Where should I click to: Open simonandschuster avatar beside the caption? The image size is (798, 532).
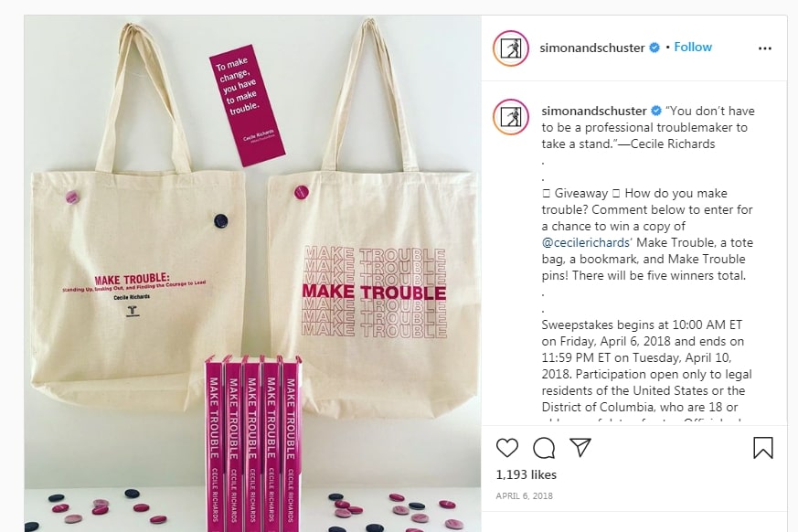tap(511, 117)
